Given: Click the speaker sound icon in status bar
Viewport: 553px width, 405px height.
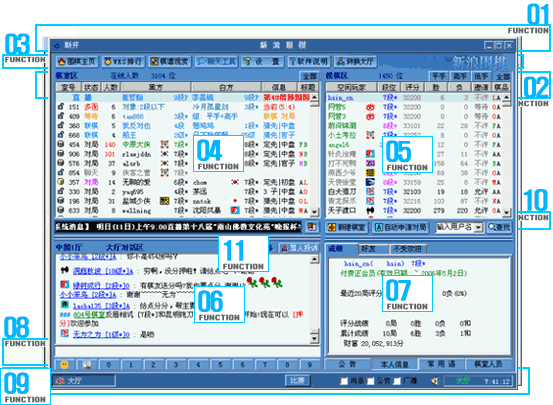Looking at the screenshot, I should pyautogui.click(x=434, y=381).
